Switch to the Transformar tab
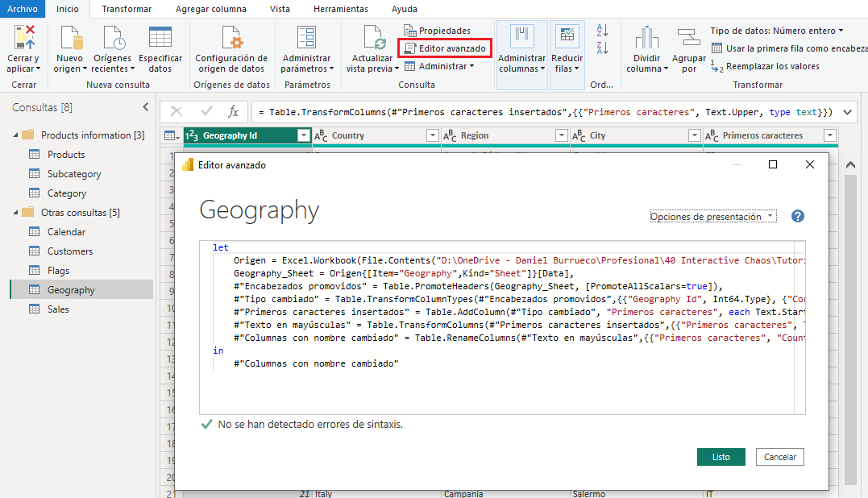Viewport: 868px width, 498px height. tap(127, 9)
